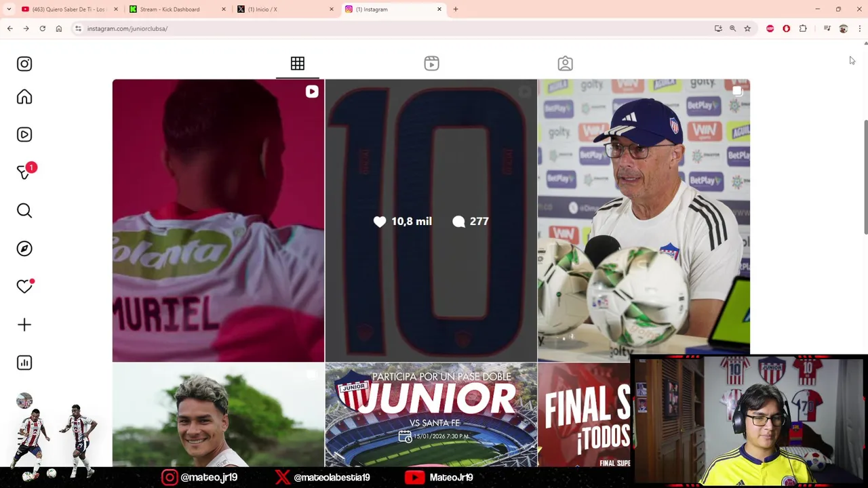Open the AdBlock Plus extension

[770, 28]
